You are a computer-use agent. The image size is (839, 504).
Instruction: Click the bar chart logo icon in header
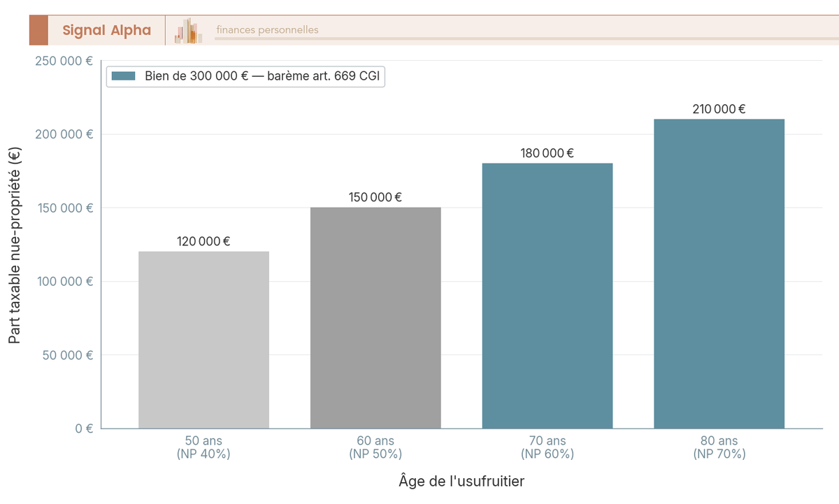pos(189,31)
